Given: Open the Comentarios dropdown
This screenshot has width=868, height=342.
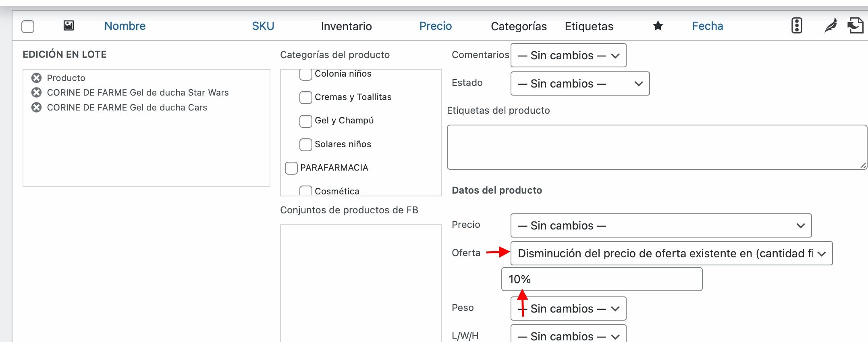Looking at the screenshot, I should click(x=568, y=55).
